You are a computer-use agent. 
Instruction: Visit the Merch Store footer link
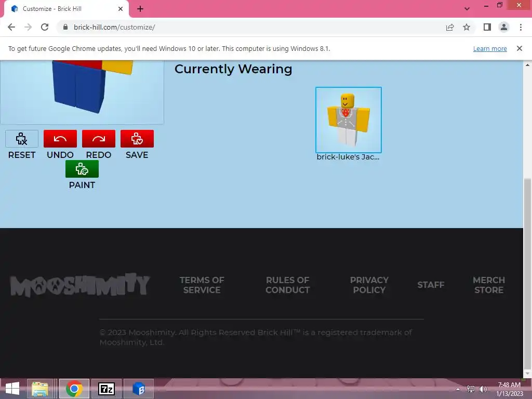pos(488,285)
